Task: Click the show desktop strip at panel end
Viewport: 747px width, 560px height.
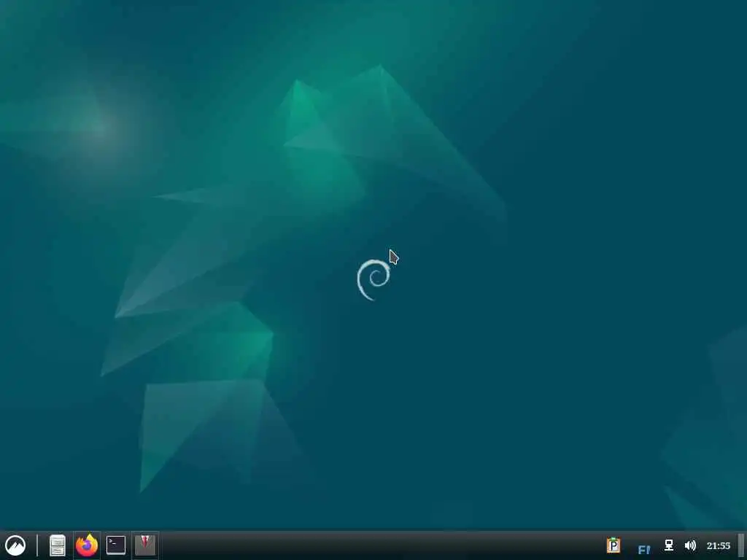Action: coord(741,545)
